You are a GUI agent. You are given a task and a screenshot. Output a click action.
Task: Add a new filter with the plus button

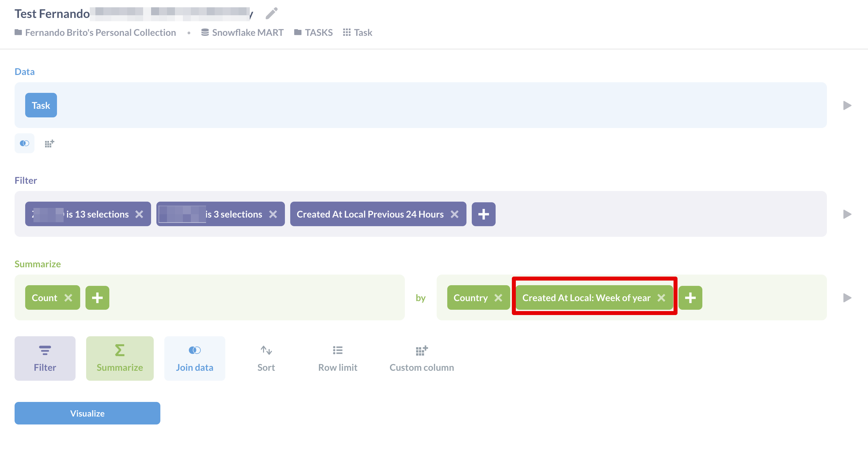coord(484,214)
